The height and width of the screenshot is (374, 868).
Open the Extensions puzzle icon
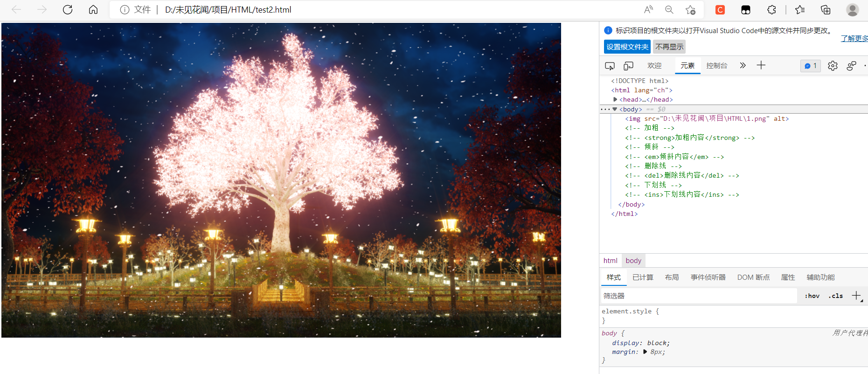tap(771, 9)
